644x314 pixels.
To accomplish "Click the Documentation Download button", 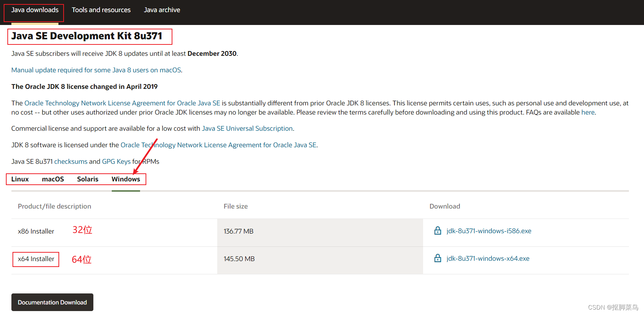I will click(x=52, y=302).
